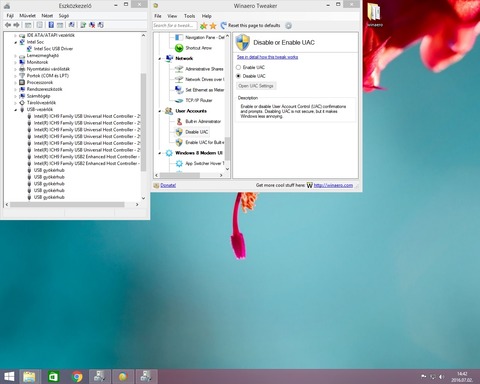Click the Donate! link
Screen dimensions: 480x384
[x=168, y=185]
